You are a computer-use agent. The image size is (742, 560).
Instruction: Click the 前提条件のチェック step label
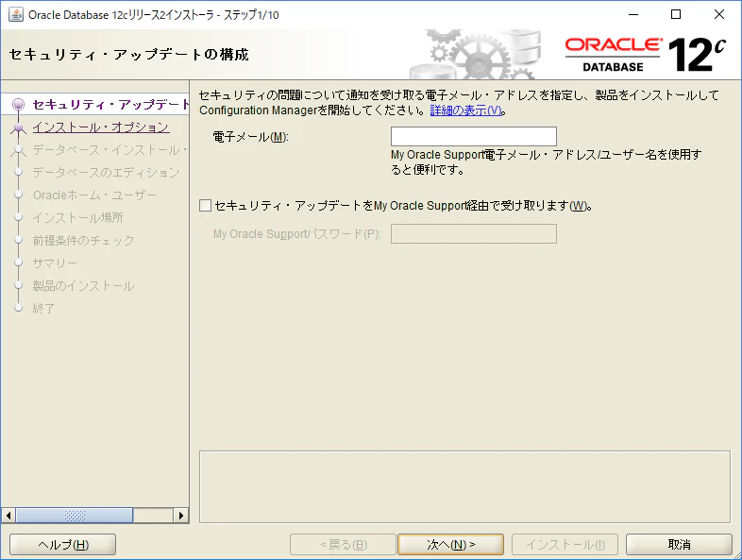pyautogui.click(x=83, y=241)
